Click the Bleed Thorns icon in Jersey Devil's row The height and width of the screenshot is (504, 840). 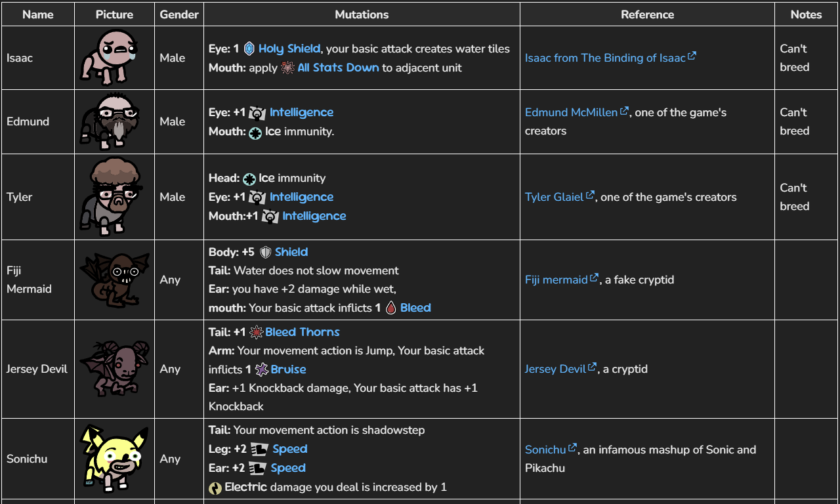pos(257,332)
